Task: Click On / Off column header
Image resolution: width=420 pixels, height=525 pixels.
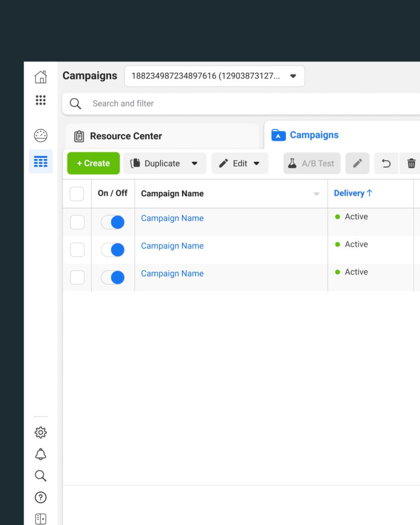Action: [112, 193]
